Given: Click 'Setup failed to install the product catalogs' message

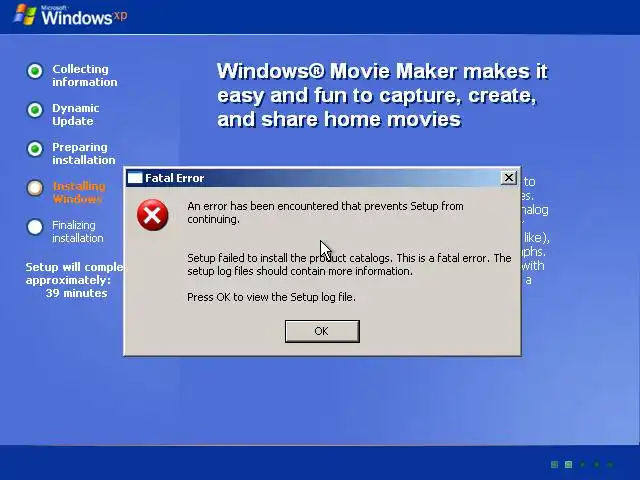Looking at the screenshot, I should pos(349,264).
